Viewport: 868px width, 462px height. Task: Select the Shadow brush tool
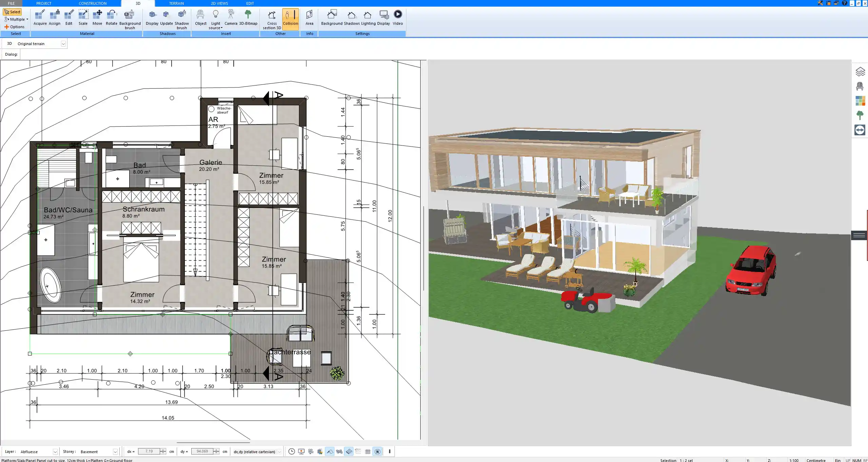tap(182, 20)
